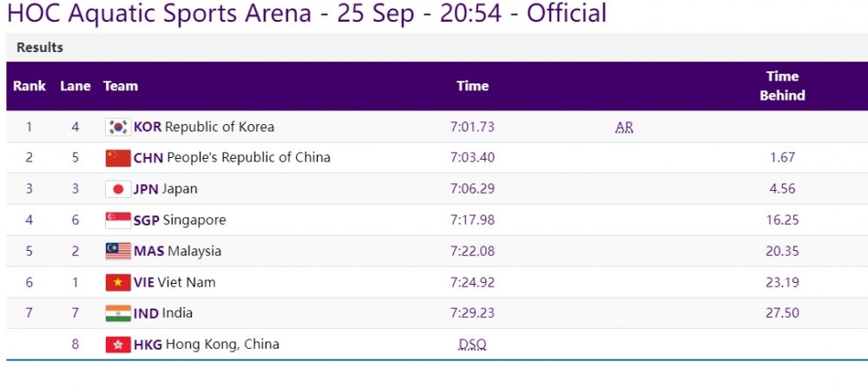The height and width of the screenshot is (388, 868).
Task: Select the Japan flag icon
Action: click(x=118, y=189)
